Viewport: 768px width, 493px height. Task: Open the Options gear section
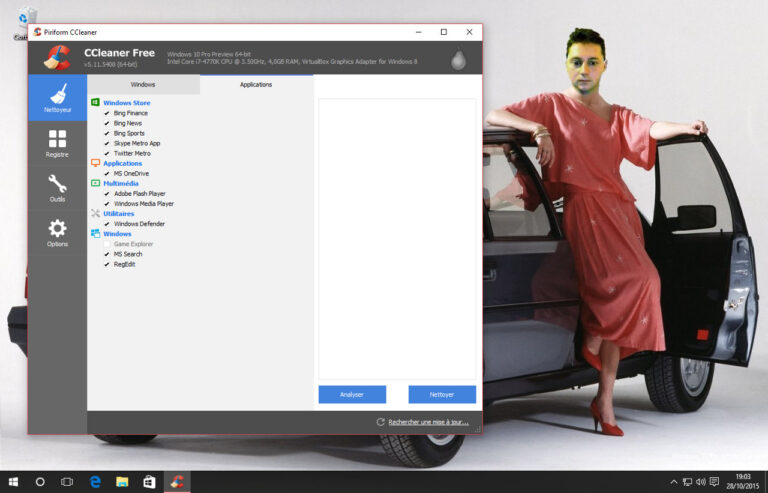tap(57, 233)
